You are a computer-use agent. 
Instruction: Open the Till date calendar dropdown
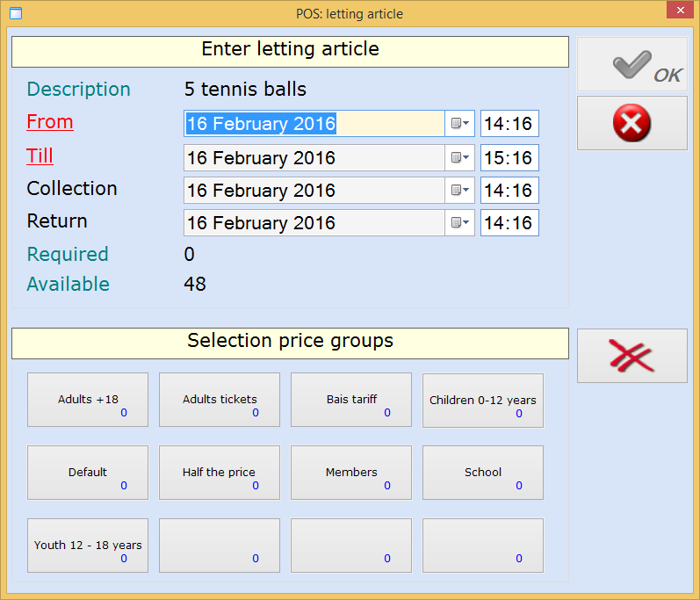pyautogui.click(x=460, y=158)
